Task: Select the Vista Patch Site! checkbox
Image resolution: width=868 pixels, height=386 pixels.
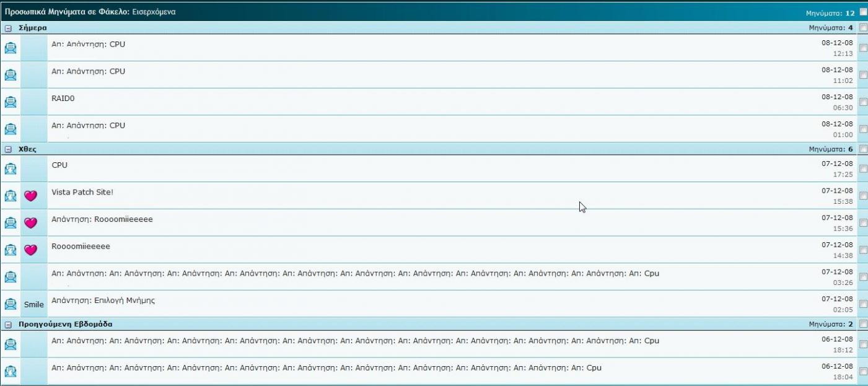Action: (x=864, y=196)
